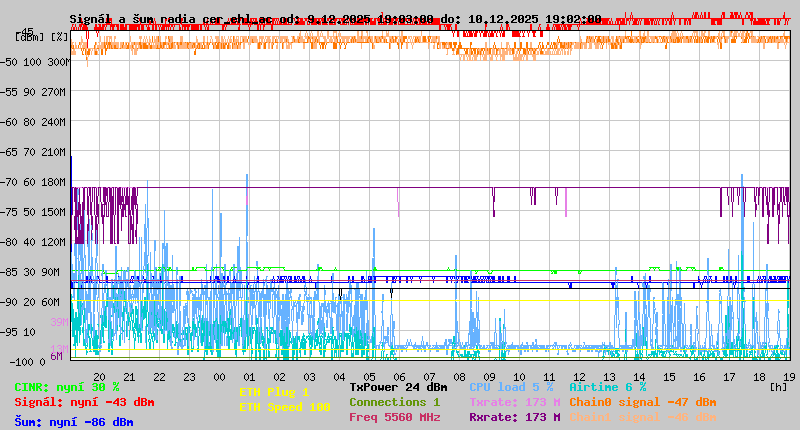This screenshot has width=800, height=430.
Task: Click the 'CPU load 5 %' legend label
Action: [511, 388]
